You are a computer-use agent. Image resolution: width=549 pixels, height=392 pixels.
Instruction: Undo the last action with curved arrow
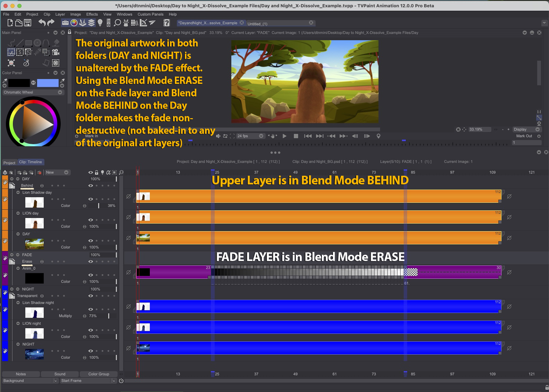click(x=42, y=23)
